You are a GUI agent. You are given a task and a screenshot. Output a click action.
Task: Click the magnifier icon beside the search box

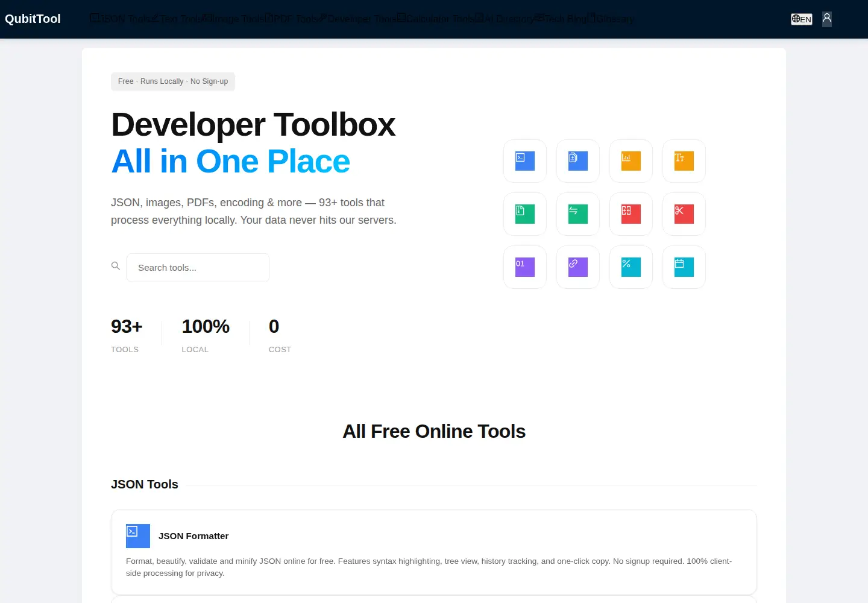pos(116,266)
